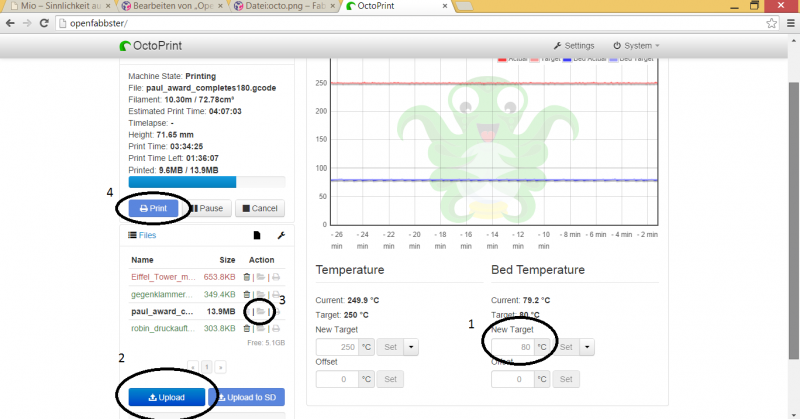Viewport: 800px width, 419px height.
Task: Trash the gegenklammer file
Action: coord(247,294)
